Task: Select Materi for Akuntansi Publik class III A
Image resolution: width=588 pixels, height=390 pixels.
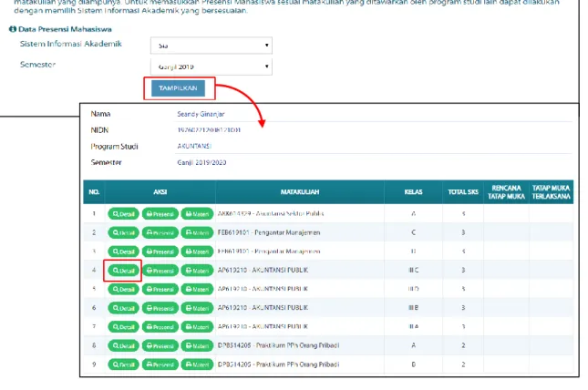Action: [x=197, y=326]
